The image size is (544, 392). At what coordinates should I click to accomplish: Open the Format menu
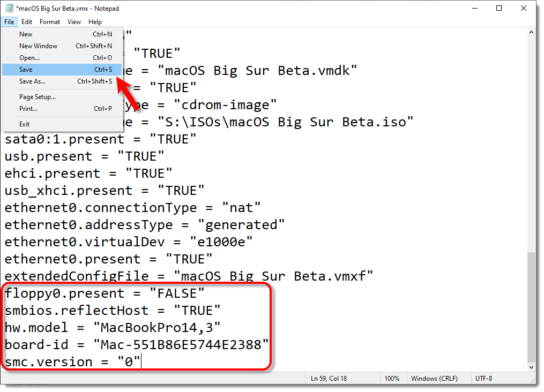tap(50, 22)
